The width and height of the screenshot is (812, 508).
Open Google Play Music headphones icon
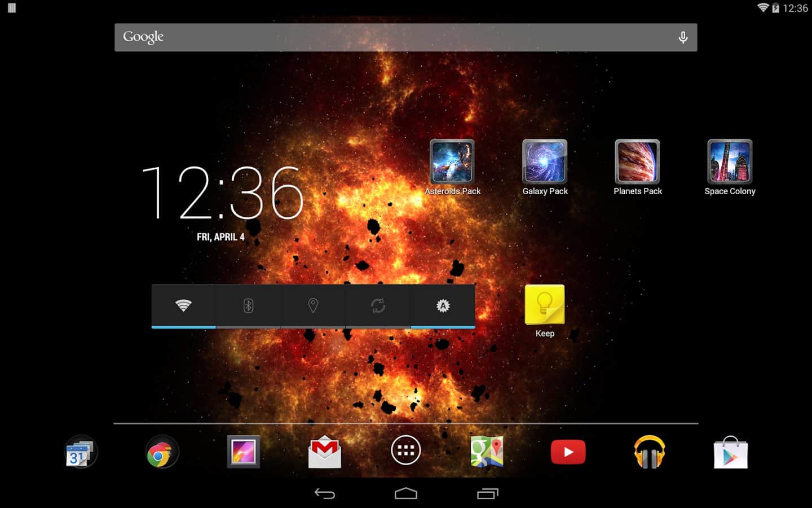(x=649, y=452)
